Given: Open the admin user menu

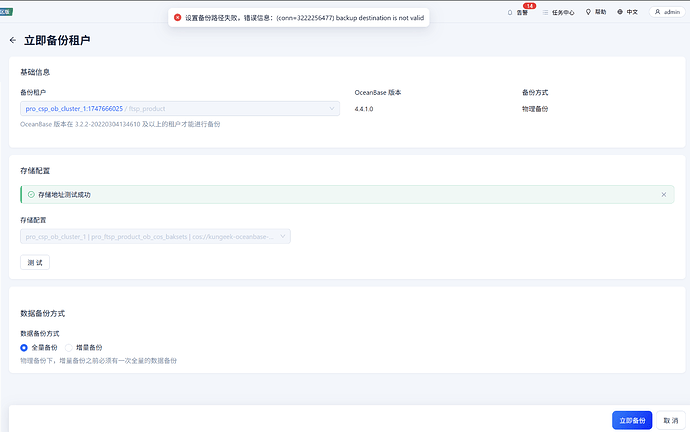Looking at the screenshot, I should (x=667, y=12).
